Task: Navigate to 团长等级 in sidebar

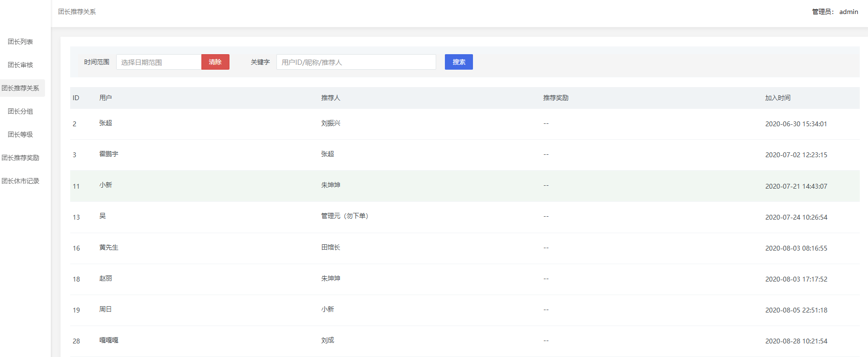Action: coord(20,134)
